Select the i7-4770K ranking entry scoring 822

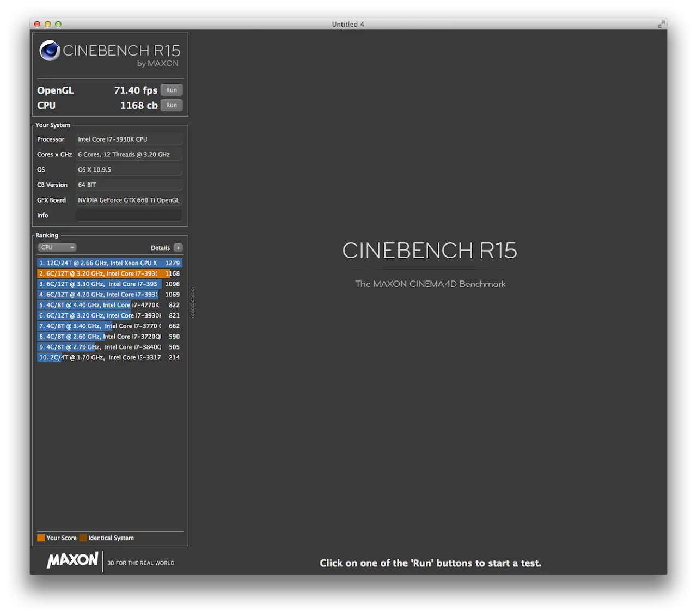coord(109,305)
